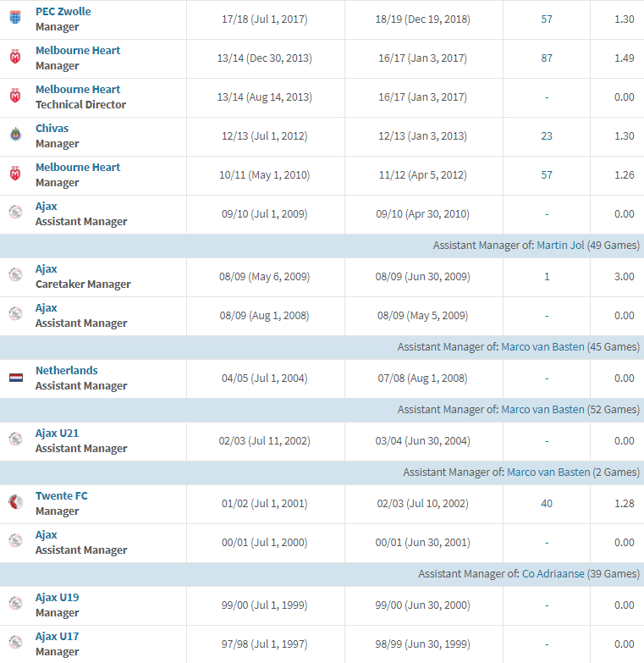Screen dimensions: 644x663
Task: Click the Netherlands flag icon
Action: pyautogui.click(x=15, y=378)
